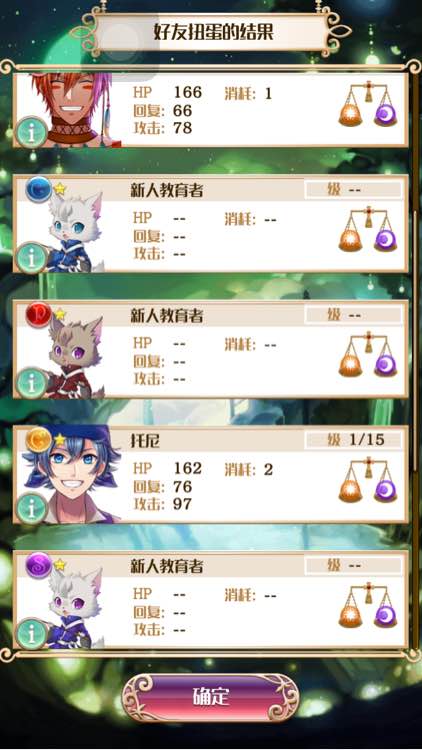This screenshot has width=422, height=750.
Task: Tap balance scale on blue-element 新人教育者 card
Action: point(368,229)
